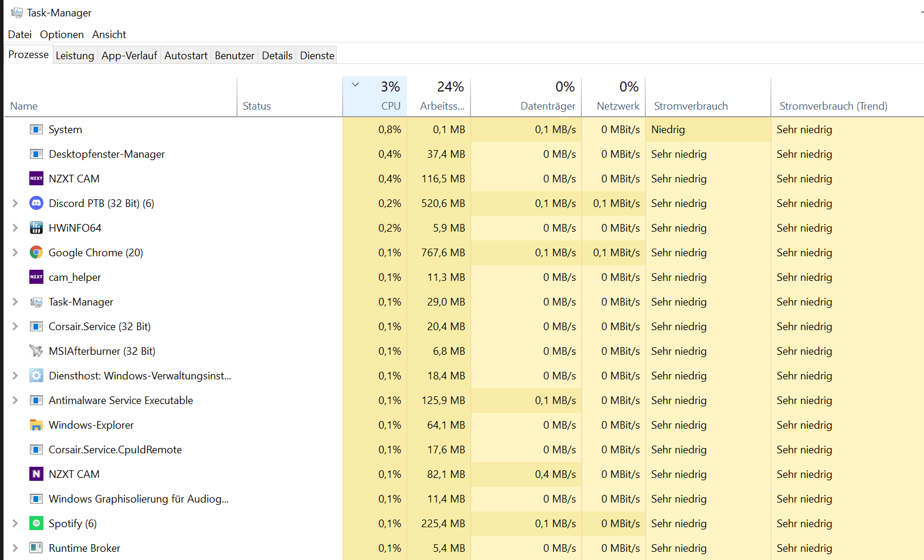
Task: Open the Optionen menu
Action: pos(62,35)
